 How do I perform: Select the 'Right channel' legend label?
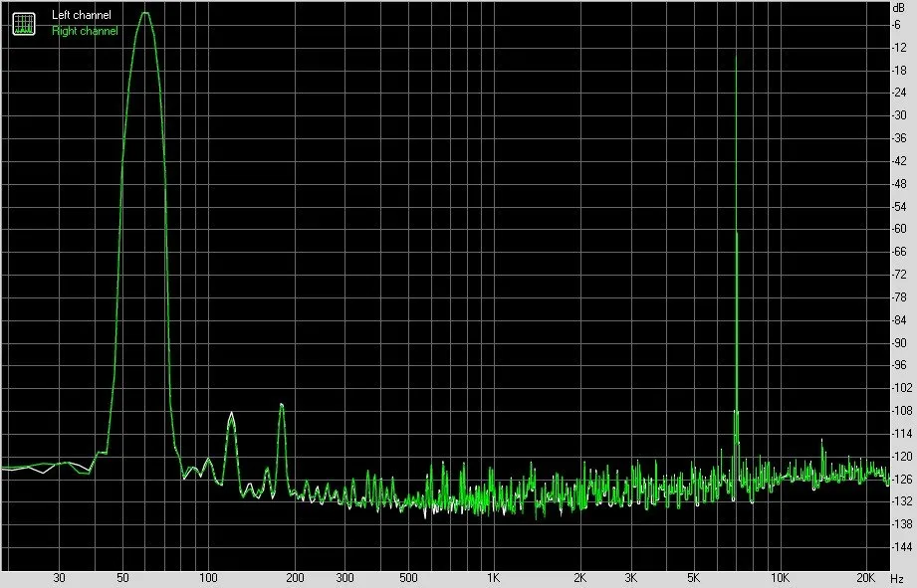point(85,31)
